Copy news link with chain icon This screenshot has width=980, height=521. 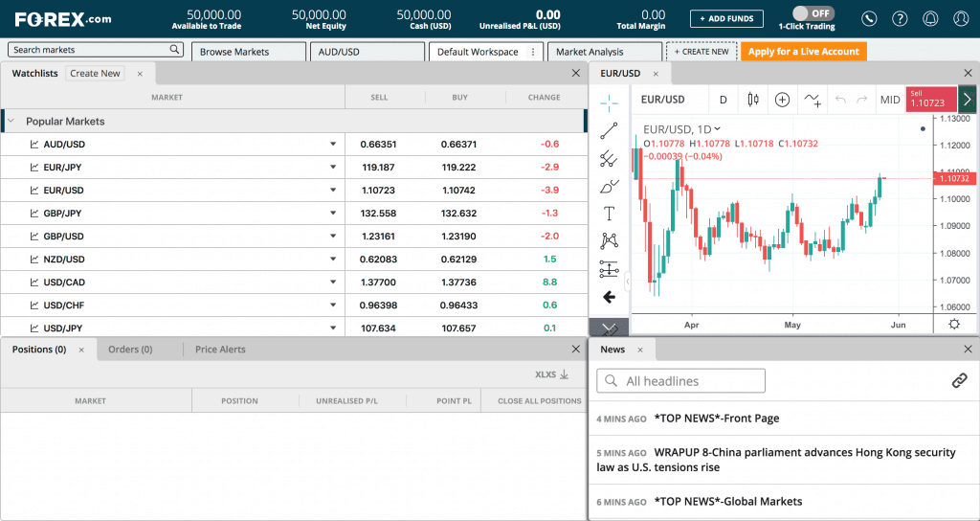(x=959, y=380)
